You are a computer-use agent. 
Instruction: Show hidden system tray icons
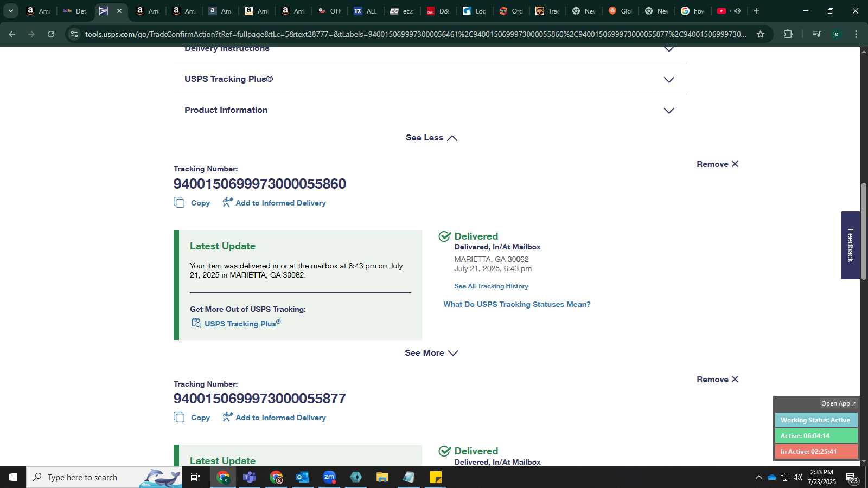pyautogui.click(x=758, y=477)
